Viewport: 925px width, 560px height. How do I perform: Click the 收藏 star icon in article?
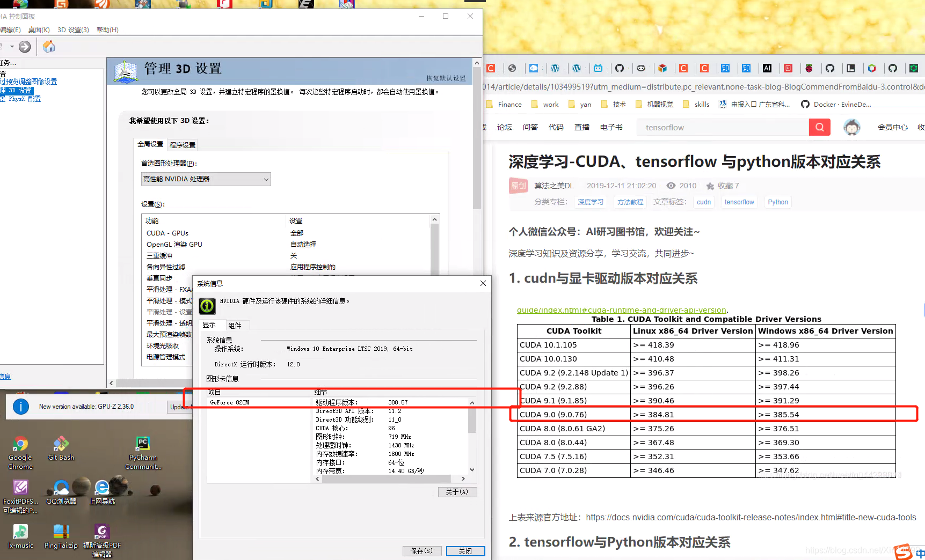710,186
